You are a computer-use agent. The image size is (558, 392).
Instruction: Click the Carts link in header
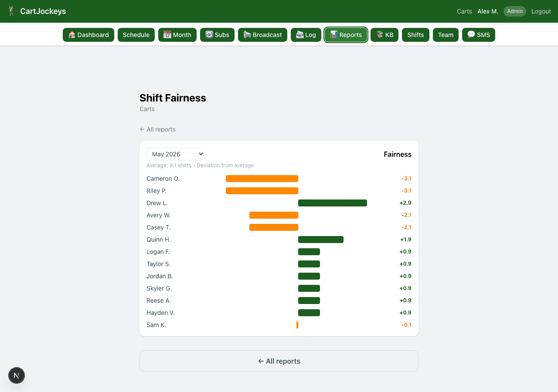(464, 11)
